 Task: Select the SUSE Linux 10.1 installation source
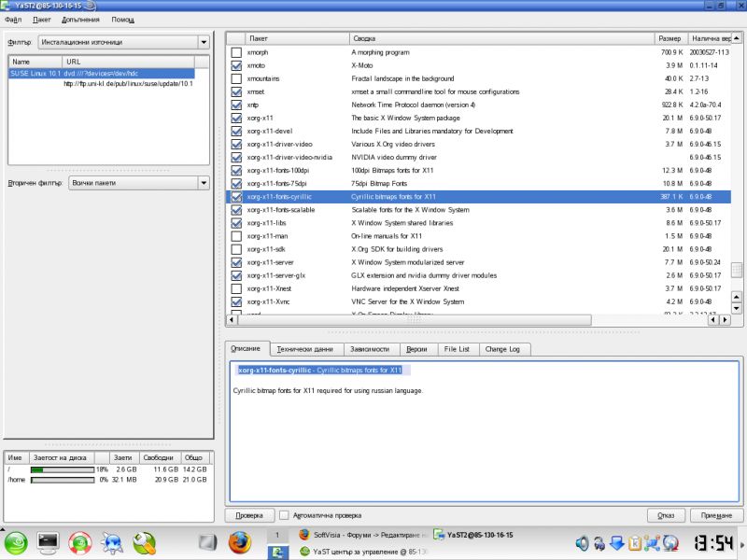[x=102, y=74]
